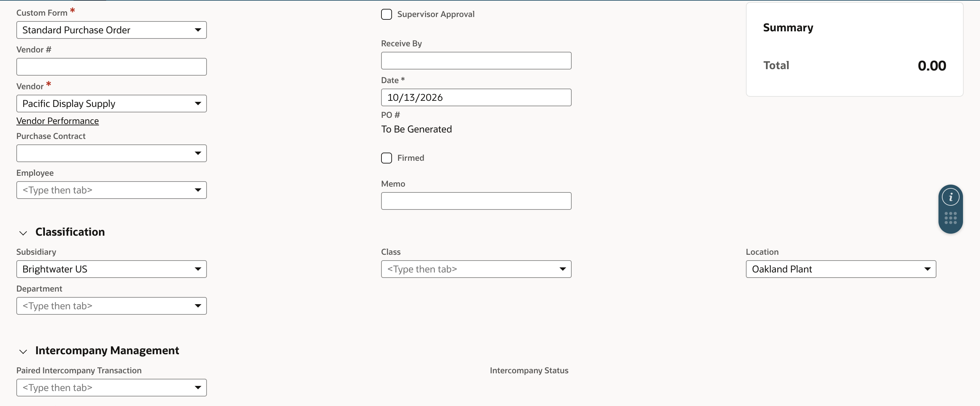Enable the Supervisor Approval checkbox
Image resolution: width=980 pixels, height=406 pixels.
coord(387,14)
